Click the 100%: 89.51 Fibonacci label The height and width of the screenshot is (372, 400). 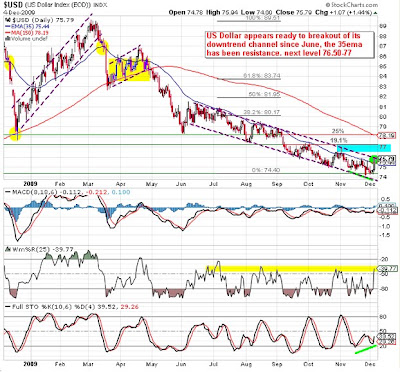(x=263, y=18)
